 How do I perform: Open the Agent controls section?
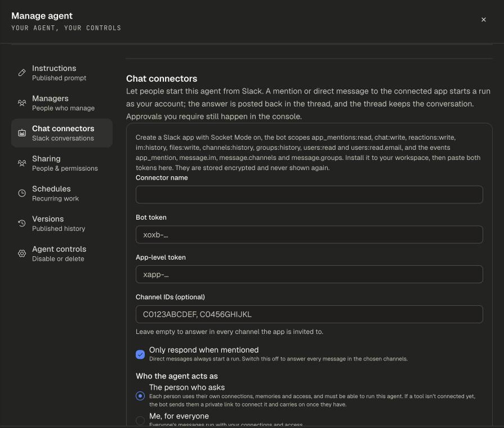coord(62,253)
